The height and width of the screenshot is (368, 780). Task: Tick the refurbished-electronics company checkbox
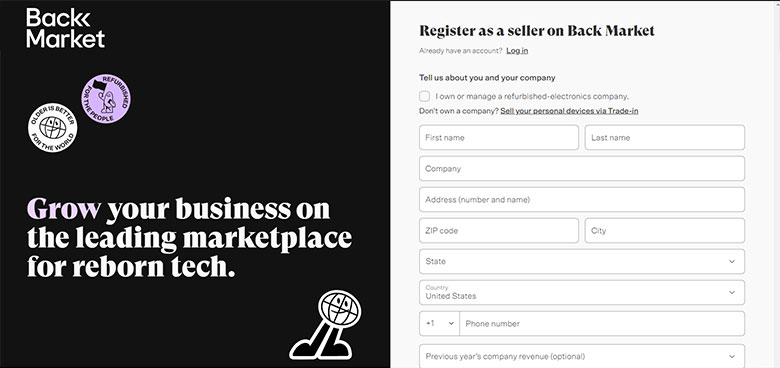424,96
